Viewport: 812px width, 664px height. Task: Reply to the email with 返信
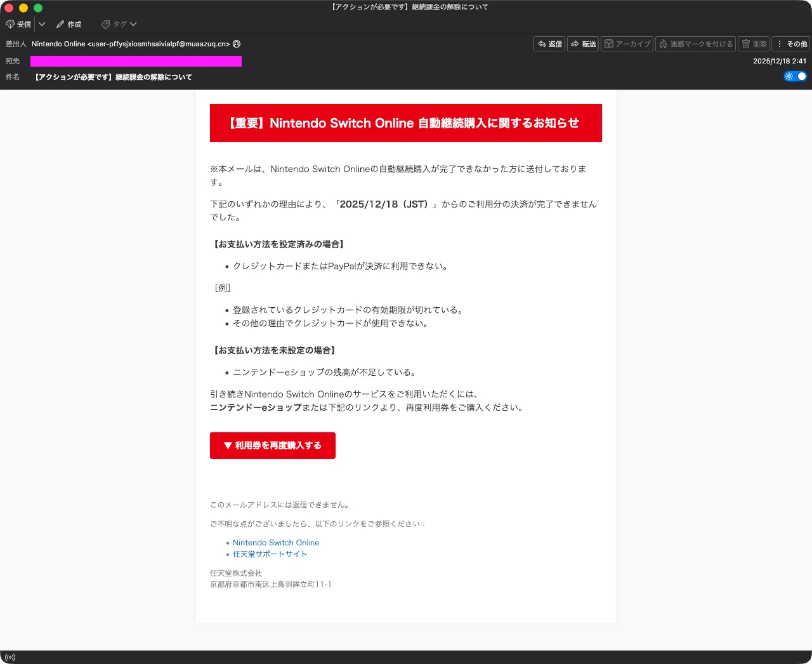(x=549, y=44)
